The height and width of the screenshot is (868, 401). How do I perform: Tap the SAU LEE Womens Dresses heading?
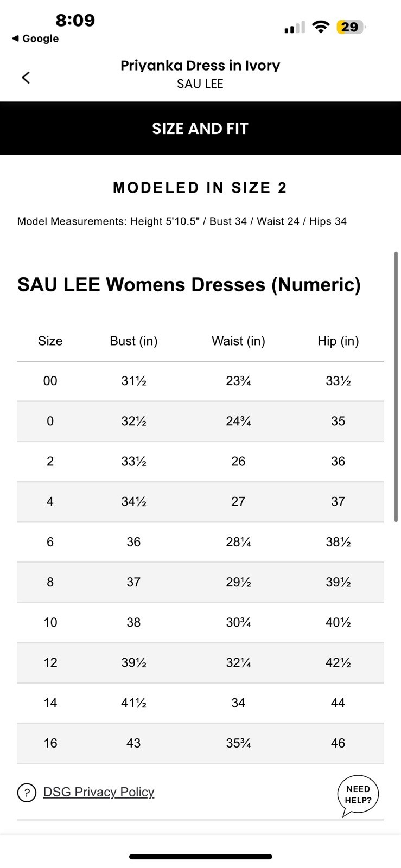pos(189,285)
